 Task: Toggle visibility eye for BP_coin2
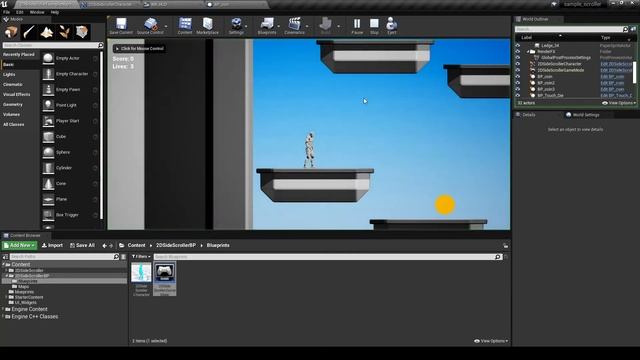(518, 83)
